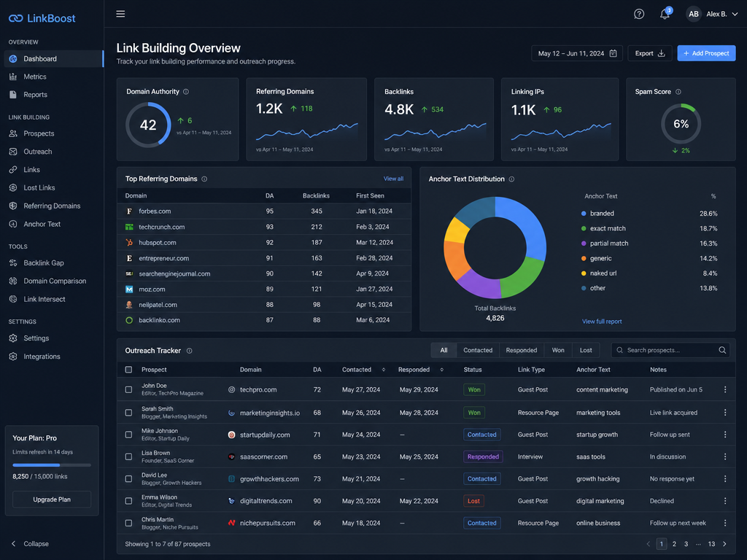Image resolution: width=747 pixels, height=560 pixels.
Task: Click info icon next to Outreach Tracker
Action: point(189,351)
